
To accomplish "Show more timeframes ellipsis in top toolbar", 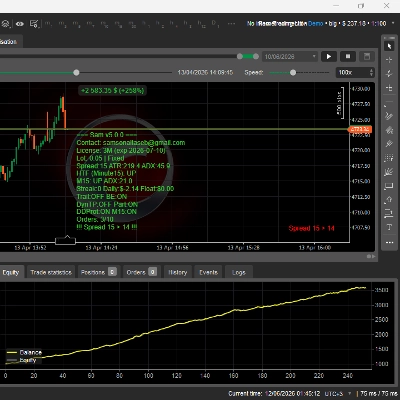I will 231,24.
